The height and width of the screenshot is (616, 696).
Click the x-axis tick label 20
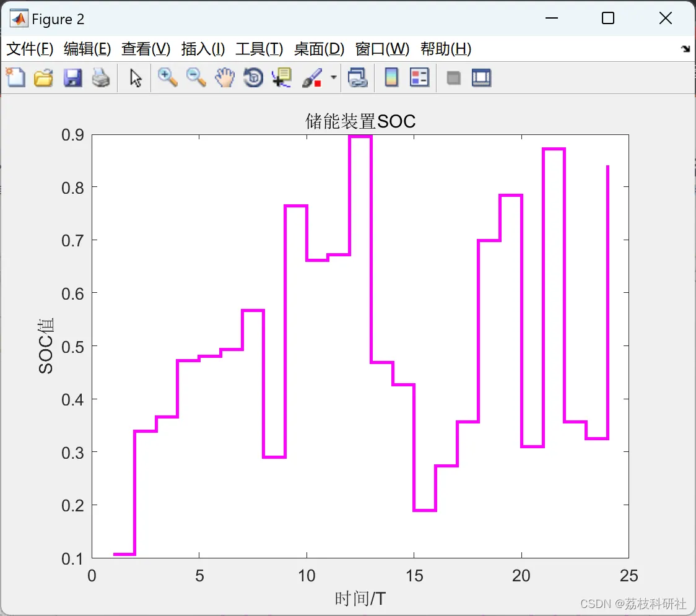point(521,576)
